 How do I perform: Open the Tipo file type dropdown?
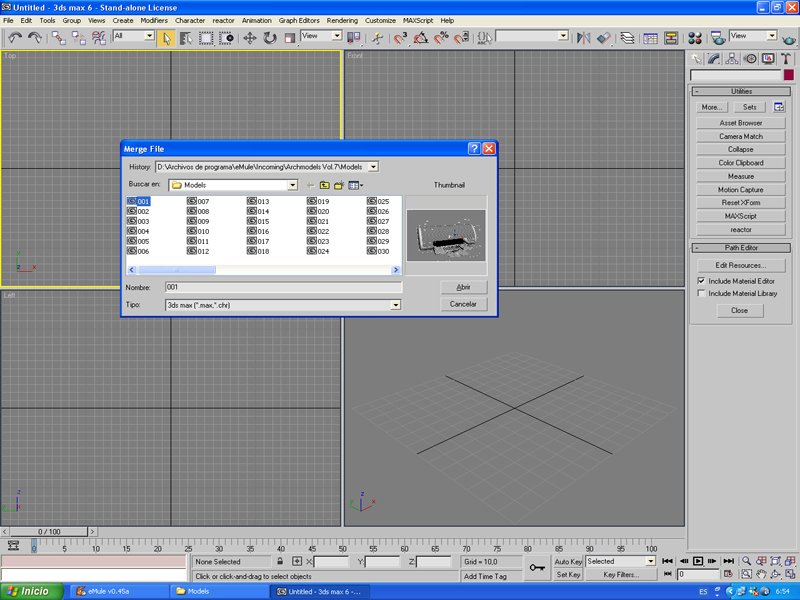395,305
